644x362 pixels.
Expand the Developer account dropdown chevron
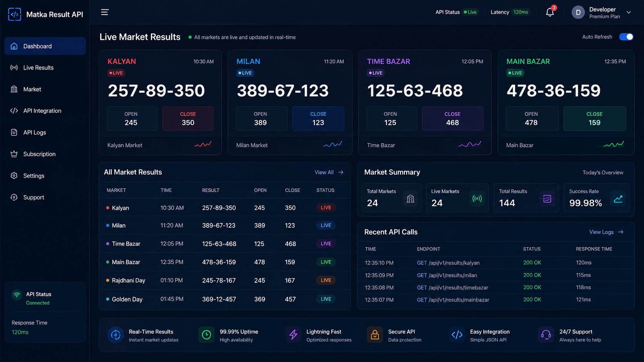[x=629, y=12]
